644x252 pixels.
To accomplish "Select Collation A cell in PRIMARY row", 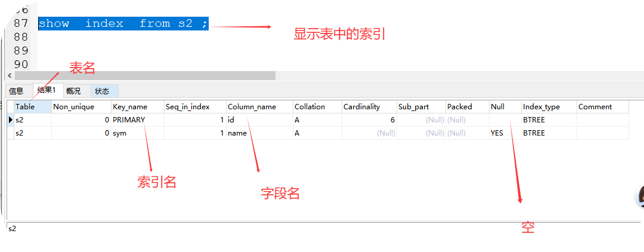I will (x=317, y=119).
